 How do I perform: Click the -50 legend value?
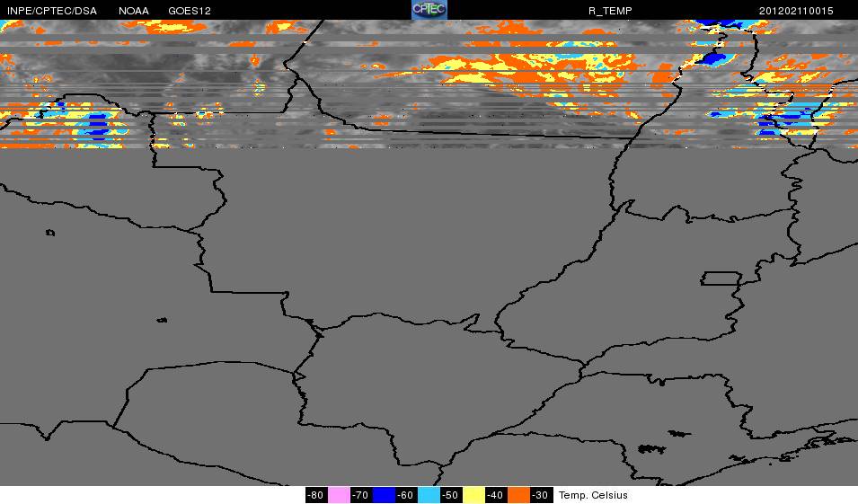[x=451, y=495]
